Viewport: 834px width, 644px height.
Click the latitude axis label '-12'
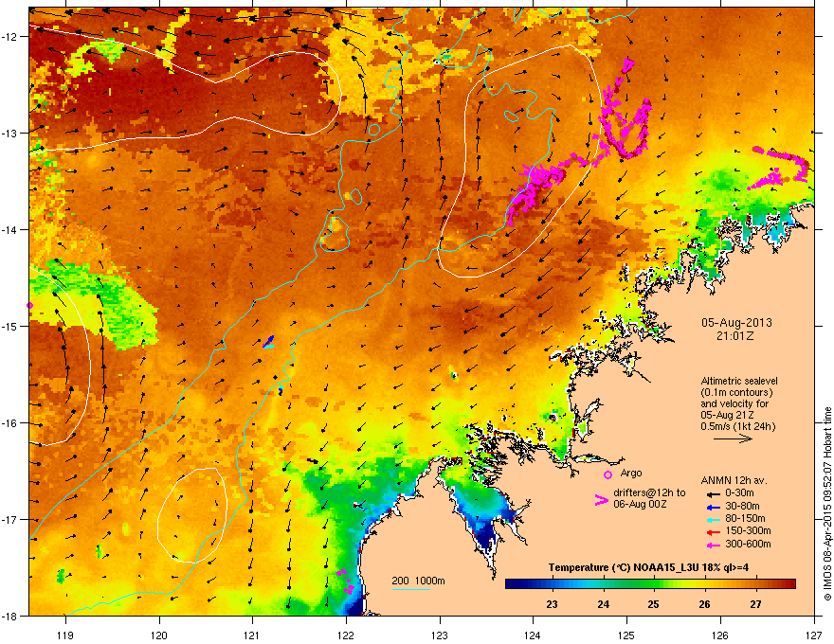coord(10,37)
